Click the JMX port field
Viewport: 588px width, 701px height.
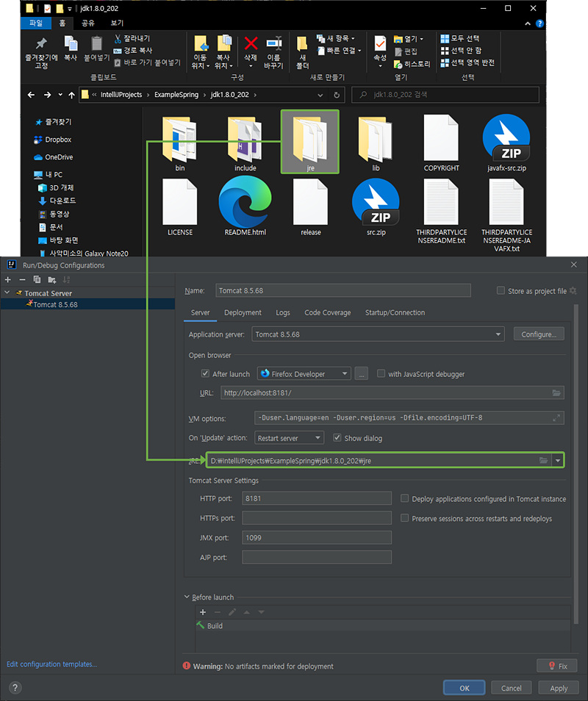point(317,537)
